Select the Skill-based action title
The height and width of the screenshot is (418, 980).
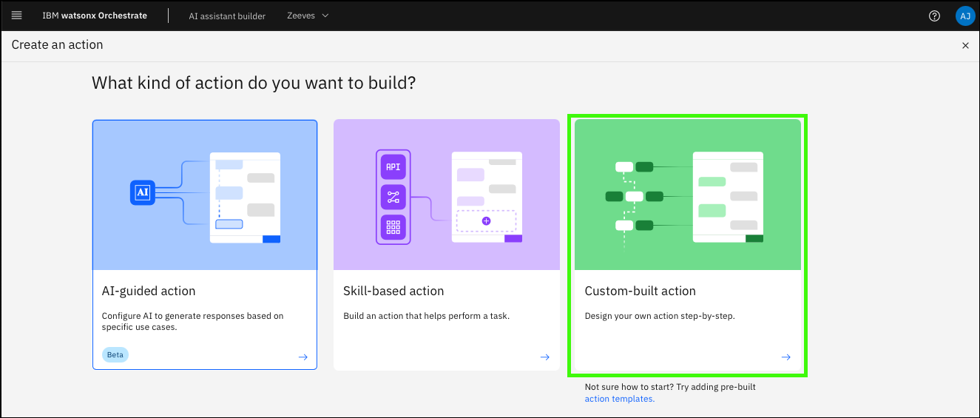[x=393, y=291]
